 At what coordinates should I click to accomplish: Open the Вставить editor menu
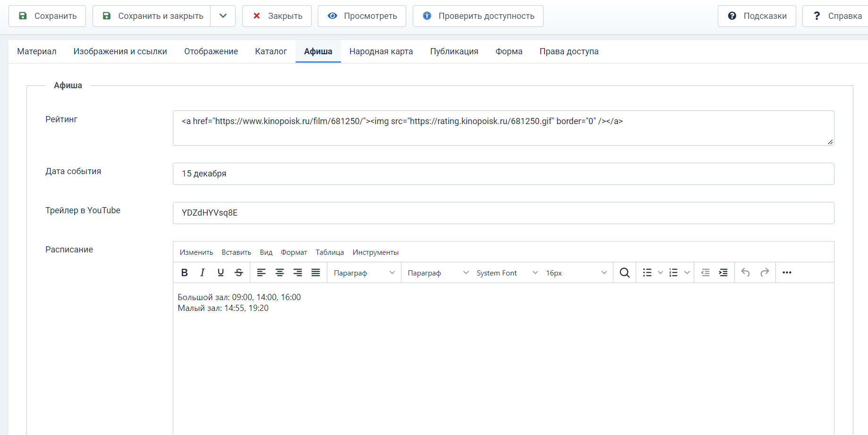click(236, 252)
